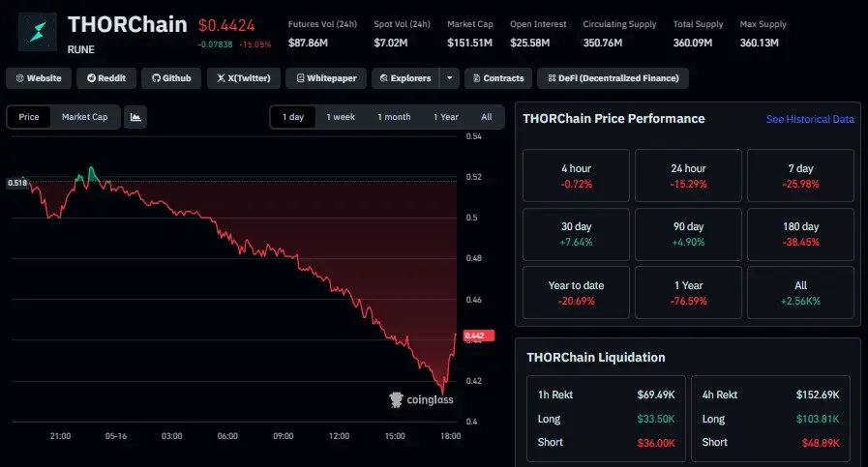Click the All-time +2.56K% performance card
868x467 pixels.
tap(800, 293)
